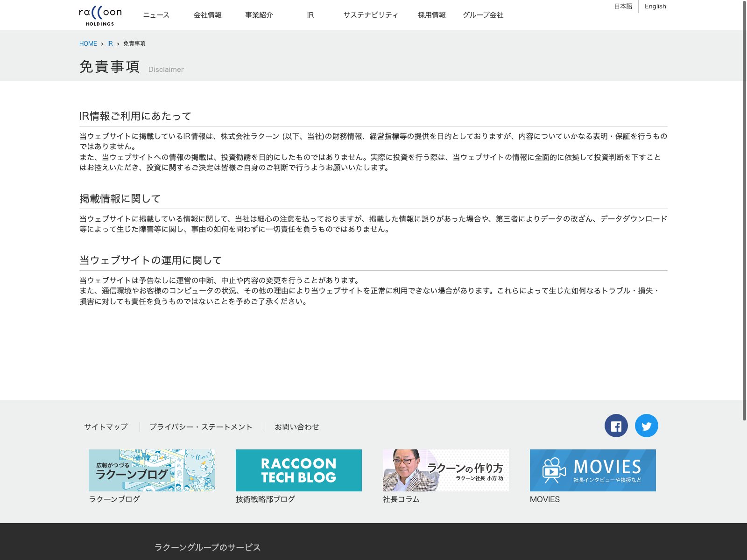
Task: Select the IR navigation menu item
Action: tap(310, 15)
